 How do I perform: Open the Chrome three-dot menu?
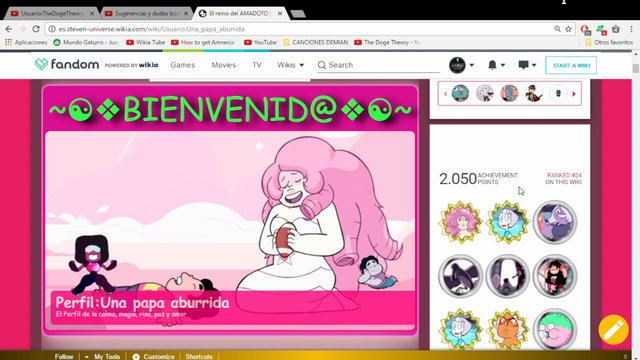coord(631,29)
